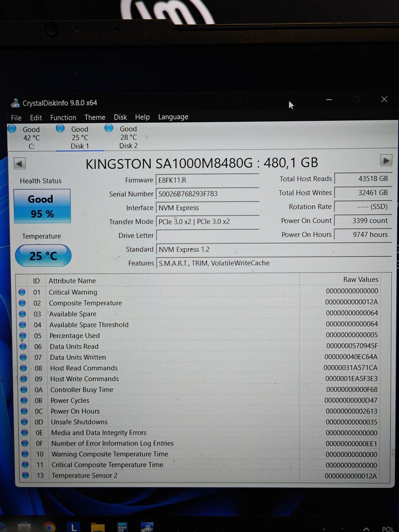Click the 25 °C temperature button
This screenshot has height=532, width=399.
(43, 256)
